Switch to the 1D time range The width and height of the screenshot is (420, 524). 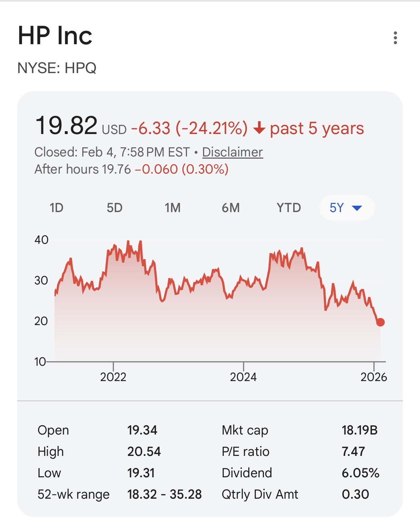pos(56,208)
